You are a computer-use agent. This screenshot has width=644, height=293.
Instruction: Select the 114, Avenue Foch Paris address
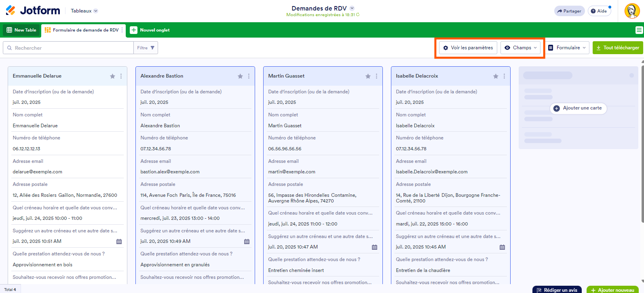pyautogui.click(x=188, y=195)
